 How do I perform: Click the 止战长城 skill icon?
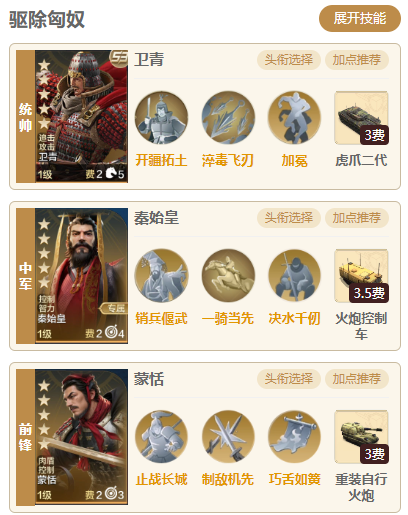point(161,437)
